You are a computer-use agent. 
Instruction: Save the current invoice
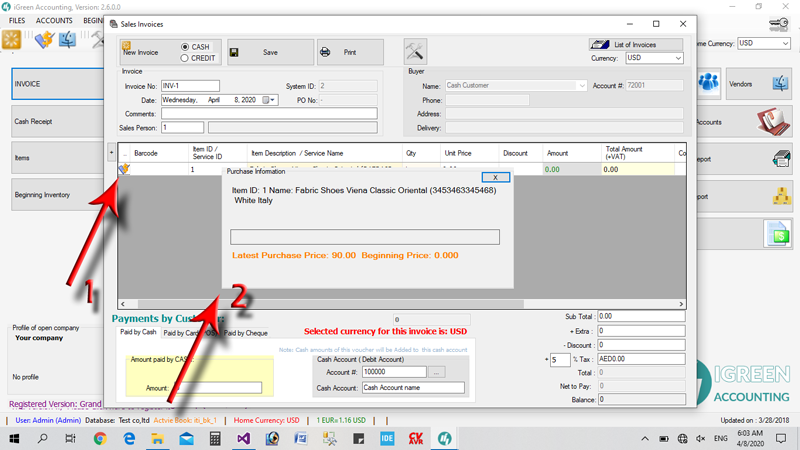click(270, 52)
